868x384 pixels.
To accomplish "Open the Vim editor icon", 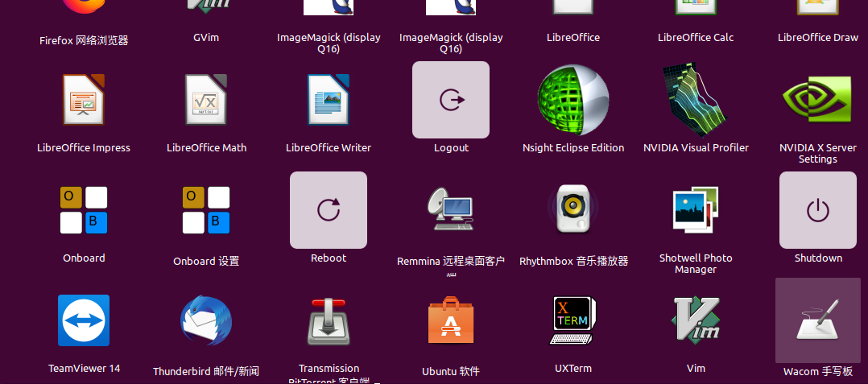I will click(x=696, y=320).
